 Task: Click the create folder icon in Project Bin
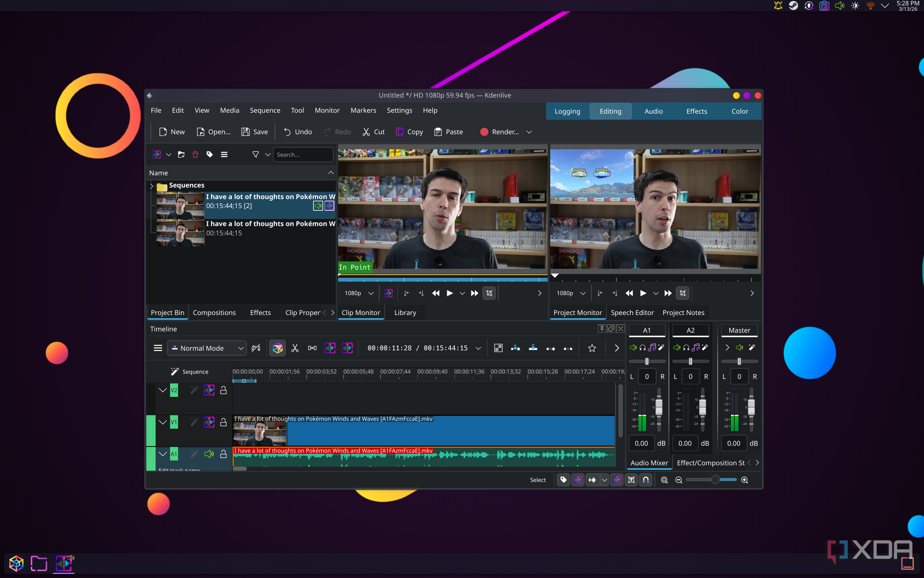coord(181,154)
